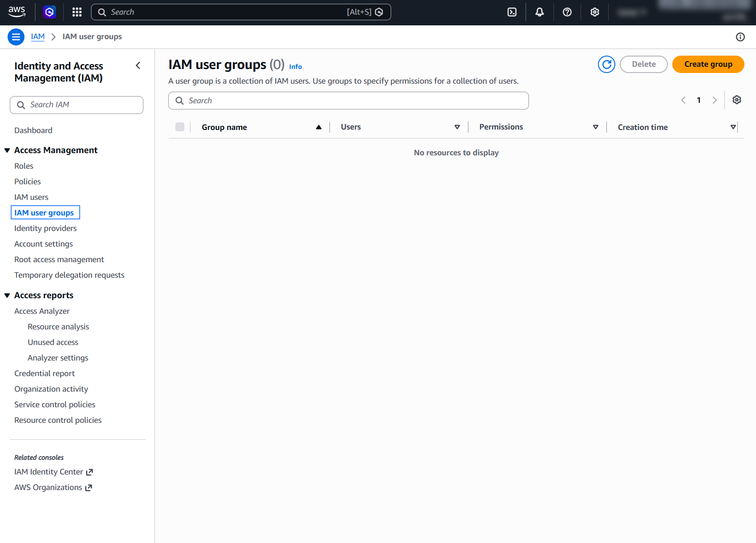This screenshot has height=543, width=756.
Task: Click the user groups Search field
Action: 349,101
